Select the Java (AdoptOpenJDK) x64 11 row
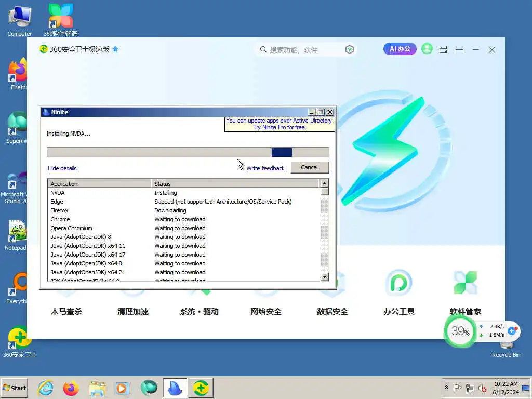Screen dimensions: 532x399 pos(183,246)
